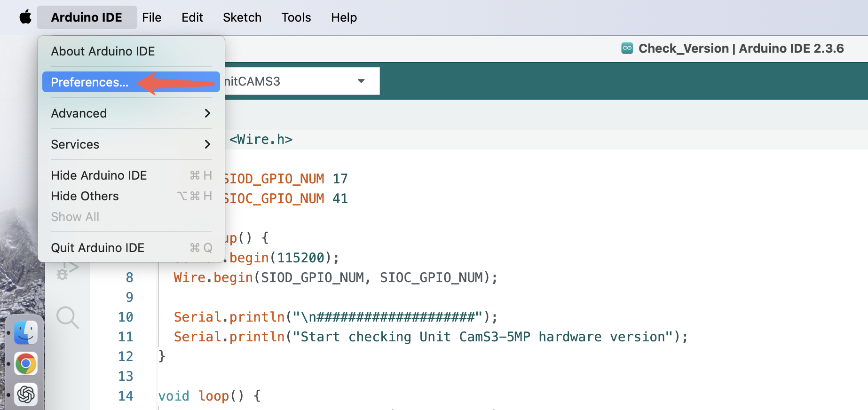Expand the Advanced submenu
The image size is (868, 410).
(x=131, y=113)
